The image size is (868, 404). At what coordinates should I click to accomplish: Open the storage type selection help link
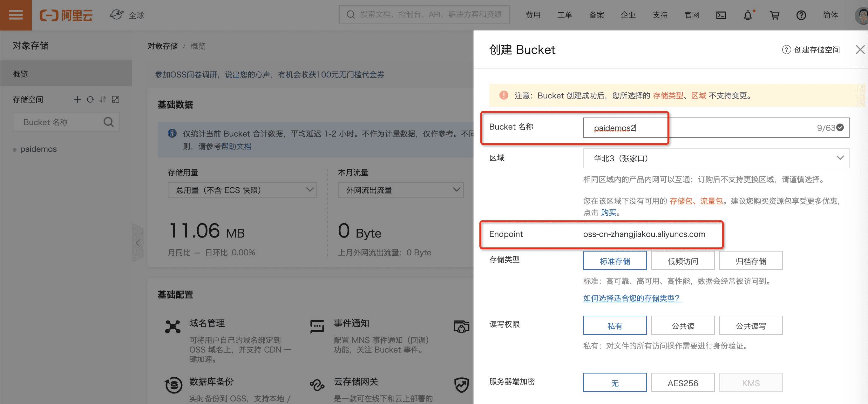tap(632, 298)
